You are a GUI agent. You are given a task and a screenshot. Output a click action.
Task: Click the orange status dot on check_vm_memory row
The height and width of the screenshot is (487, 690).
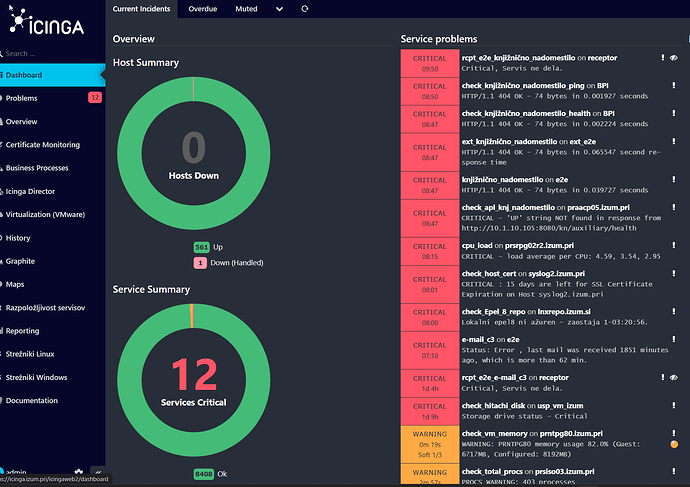[x=674, y=444]
